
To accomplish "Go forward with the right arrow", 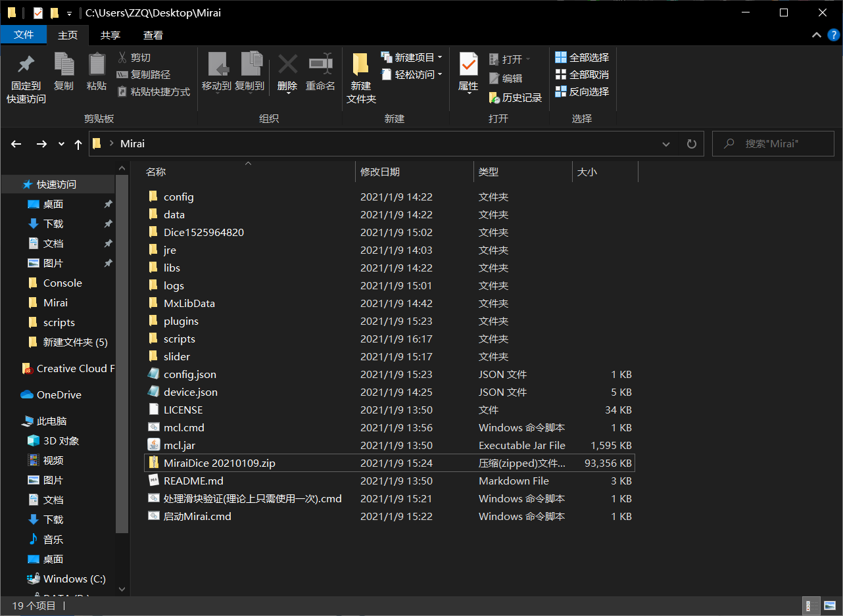I will 41,144.
